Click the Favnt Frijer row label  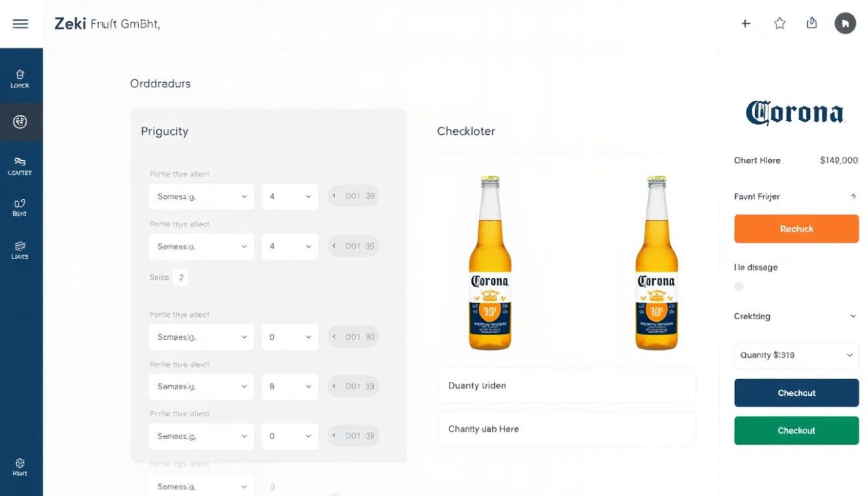point(756,196)
